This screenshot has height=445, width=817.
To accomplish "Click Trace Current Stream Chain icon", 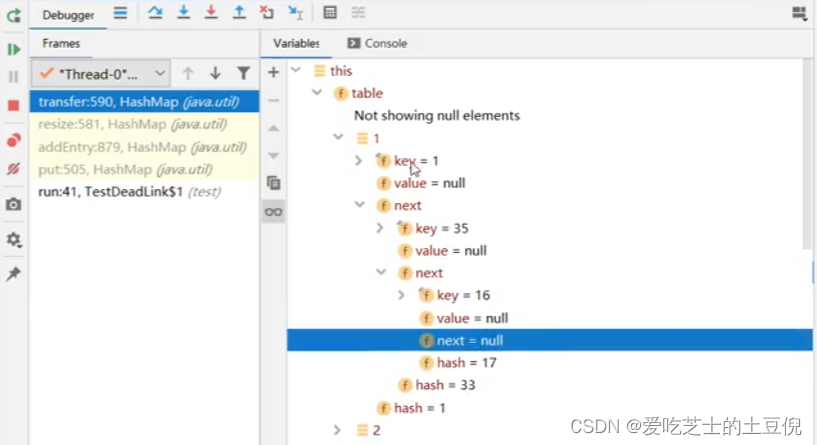I will point(358,13).
